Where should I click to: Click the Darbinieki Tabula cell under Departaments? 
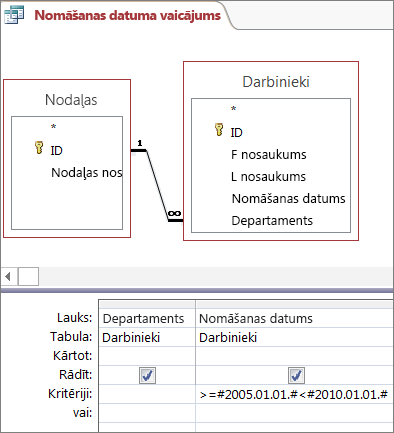coord(147,337)
